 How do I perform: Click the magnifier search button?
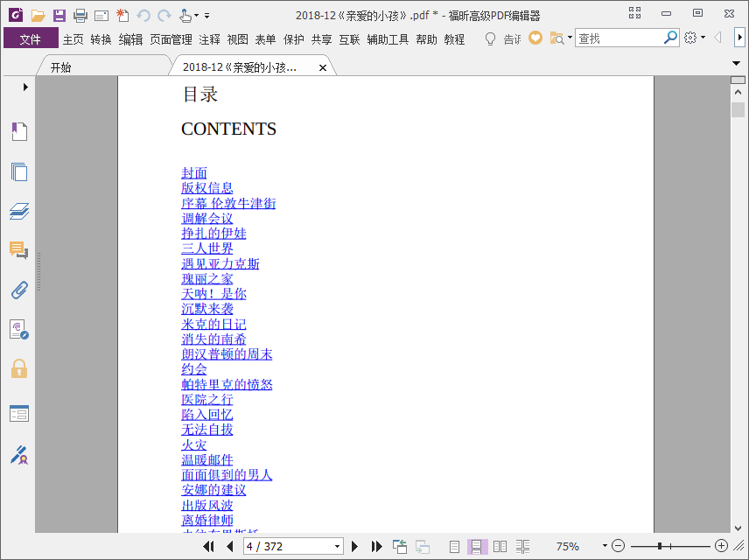click(x=670, y=38)
